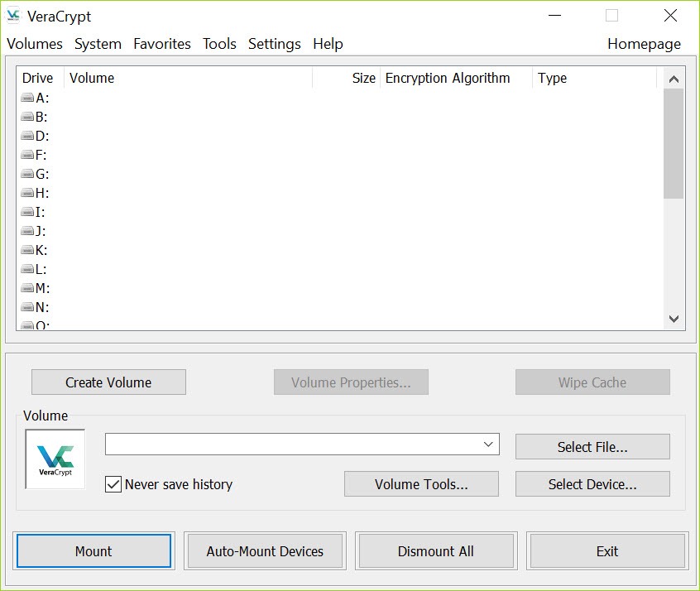Visit the Homepage link
Screen dimensions: 700x591
pyautogui.click(x=644, y=44)
